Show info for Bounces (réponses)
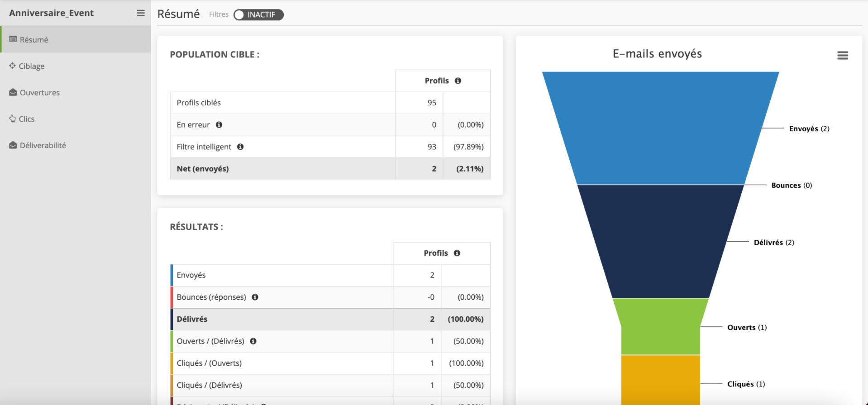 255,297
